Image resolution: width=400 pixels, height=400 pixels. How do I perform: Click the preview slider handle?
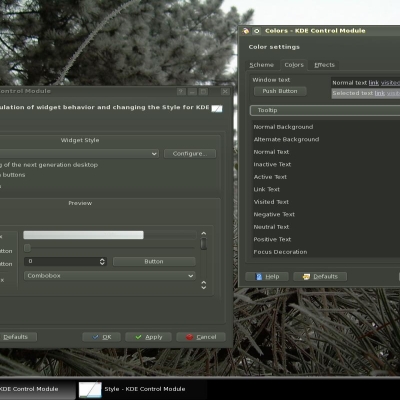pos(28,248)
